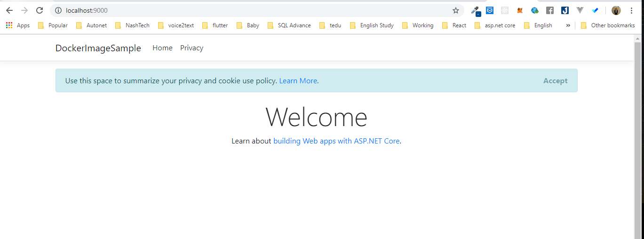This screenshot has width=644, height=239.
Task: Open React Developer Tools extension
Action: click(505, 10)
